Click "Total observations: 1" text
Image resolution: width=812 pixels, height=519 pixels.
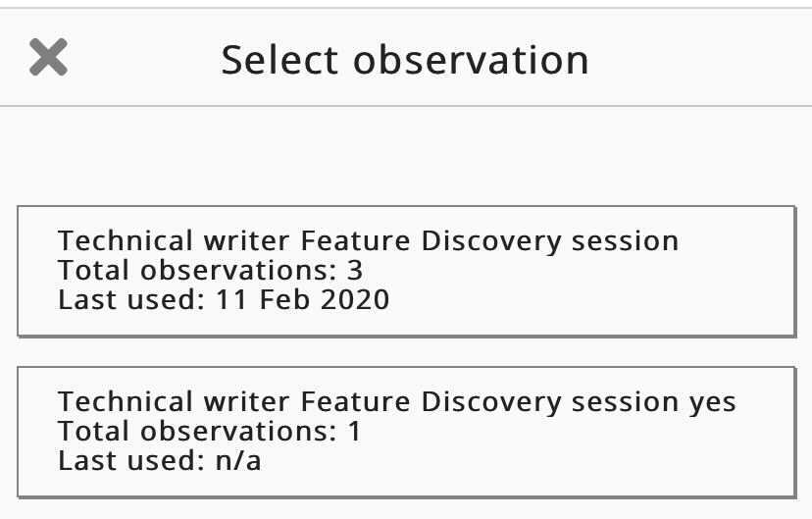click(x=210, y=431)
